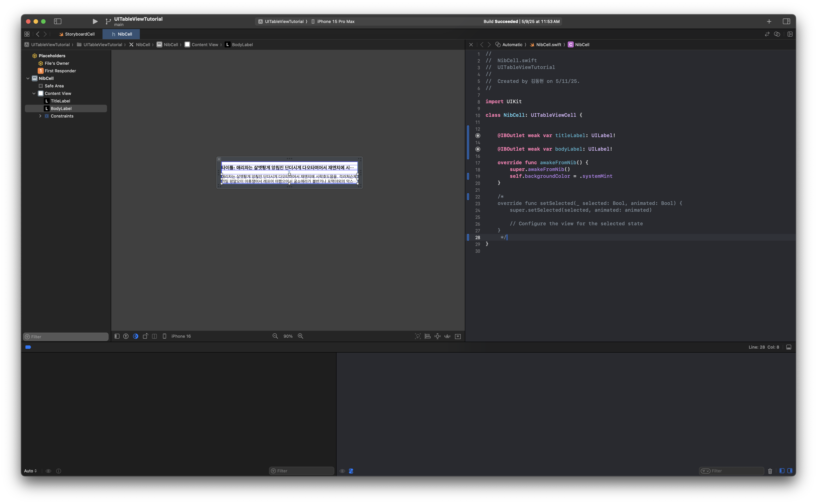Viewport: 817px width, 504px height.
Task: Click BodyLabel in the jump bar
Action: coord(239,45)
